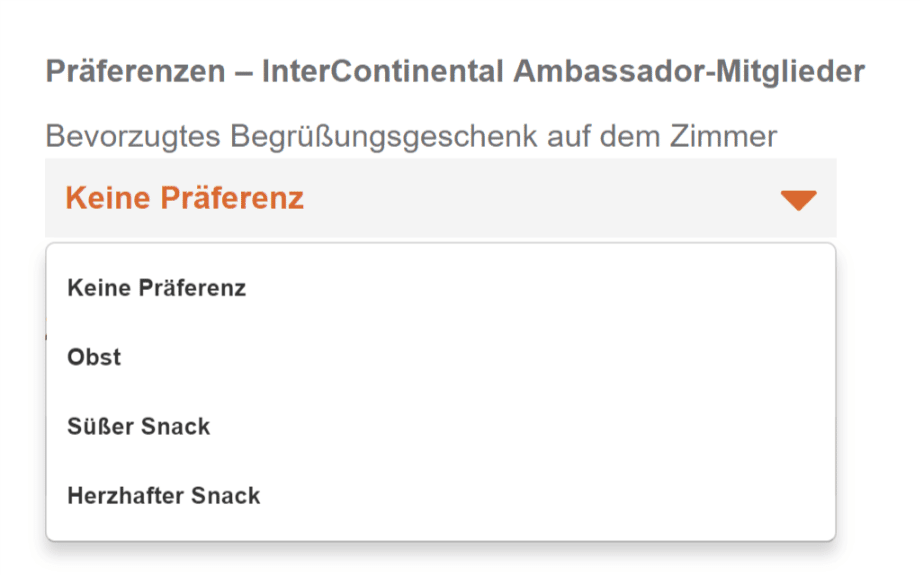Click the "Bevorzugtes Begrüßungsgeschenk auf dem Zimmer" label
Viewport: 920px width, 575px height.
[411, 136]
